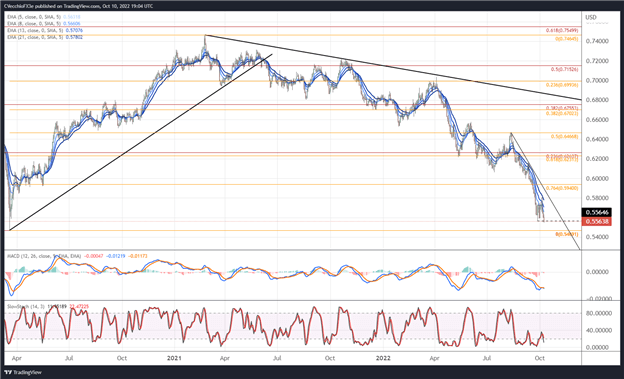
Task: Select the EMA 21 indicator legend
Action: pos(45,37)
